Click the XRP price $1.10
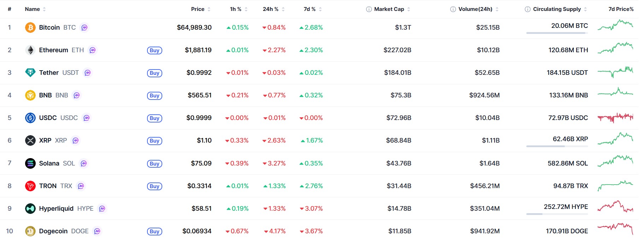 click(204, 140)
